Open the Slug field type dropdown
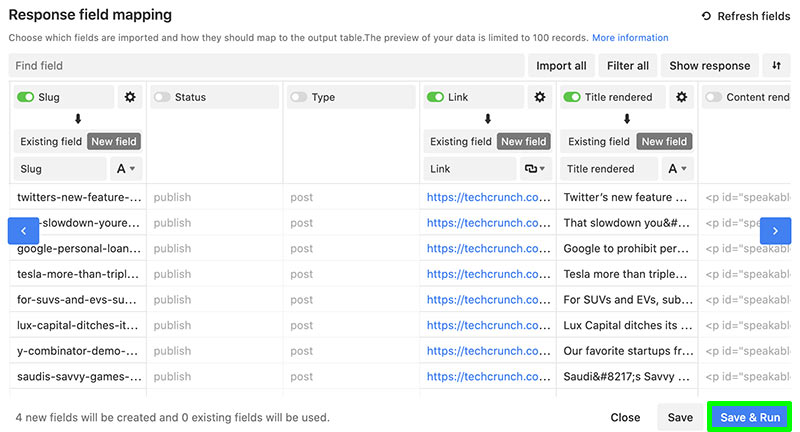Viewport: 800px width, 432px height. (x=126, y=169)
